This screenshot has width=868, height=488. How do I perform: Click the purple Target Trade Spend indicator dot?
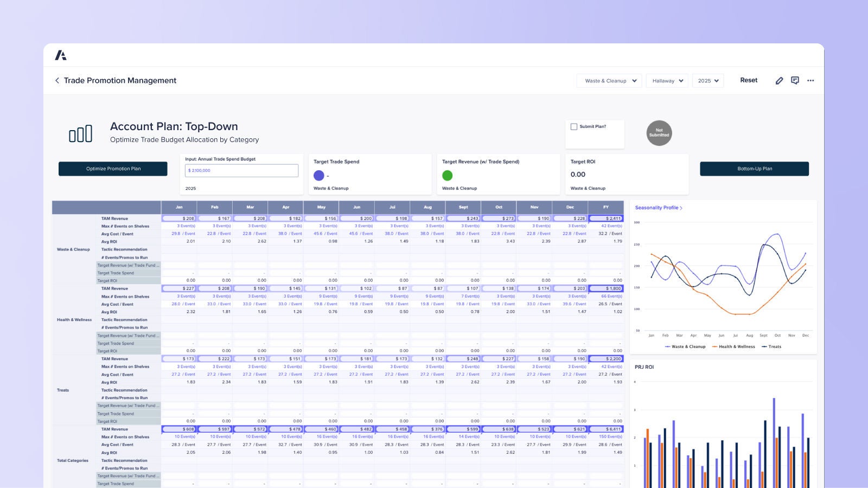[318, 175]
